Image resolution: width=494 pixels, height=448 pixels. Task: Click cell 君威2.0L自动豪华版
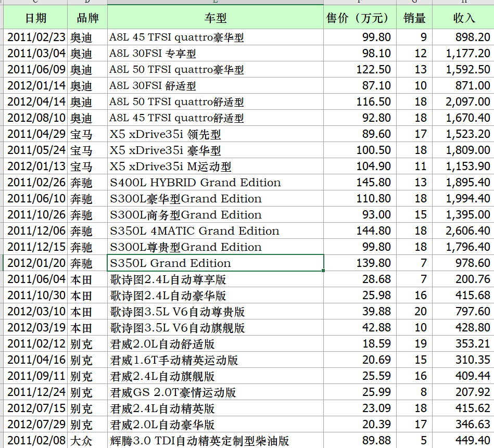[215, 425]
